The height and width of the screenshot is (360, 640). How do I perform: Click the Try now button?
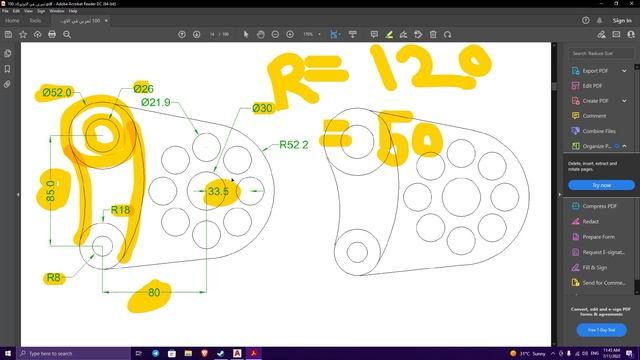[602, 185]
